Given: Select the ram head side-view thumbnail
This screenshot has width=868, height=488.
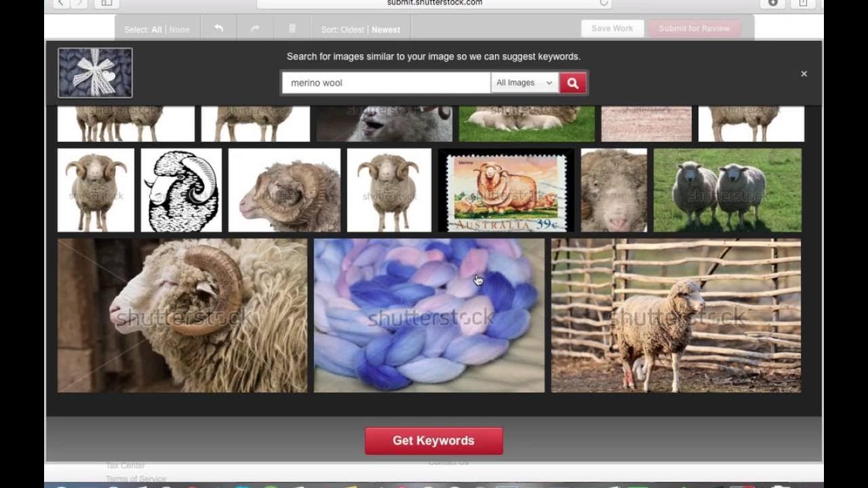Looking at the screenshot, I should click(x=284, y=190).
